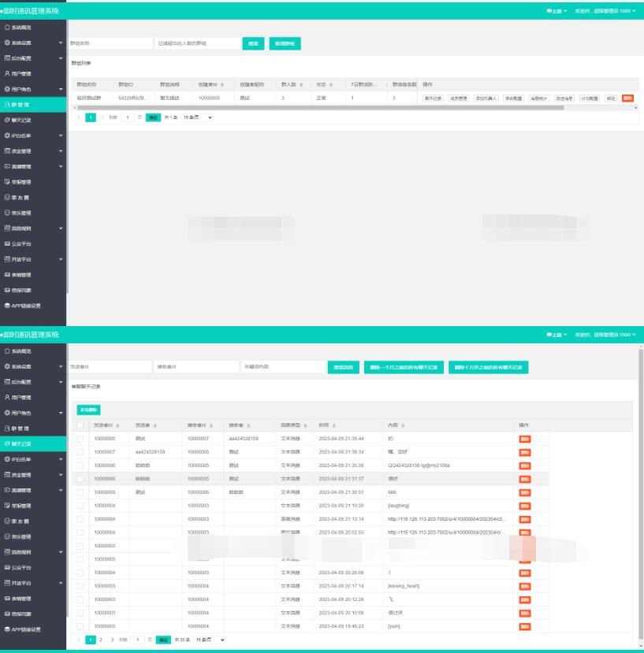The height and width of the screenshot is (653, 644).
Task: Expand 资金管理 in the group list page sidebar
Action: (x=33, y=150)
